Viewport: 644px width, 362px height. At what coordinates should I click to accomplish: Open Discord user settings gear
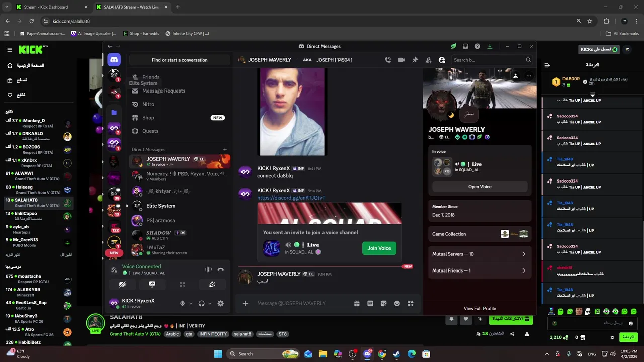220,303
